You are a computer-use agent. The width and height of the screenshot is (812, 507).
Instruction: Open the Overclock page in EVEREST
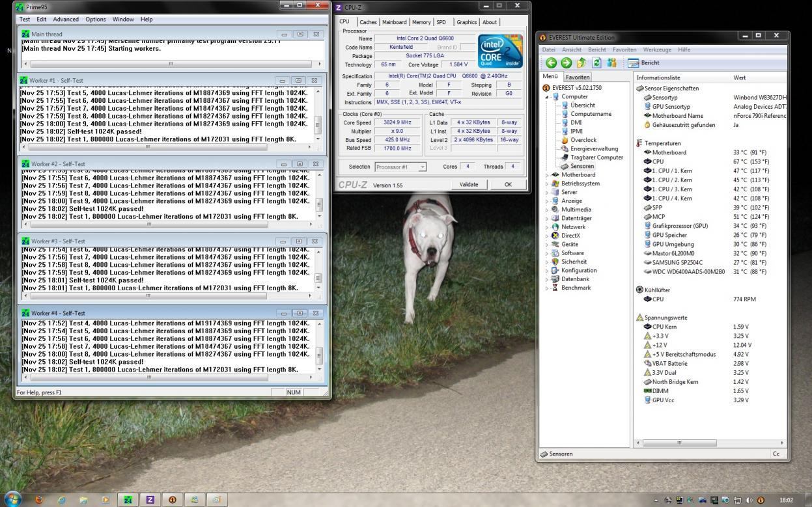click(x=583, y=140)
